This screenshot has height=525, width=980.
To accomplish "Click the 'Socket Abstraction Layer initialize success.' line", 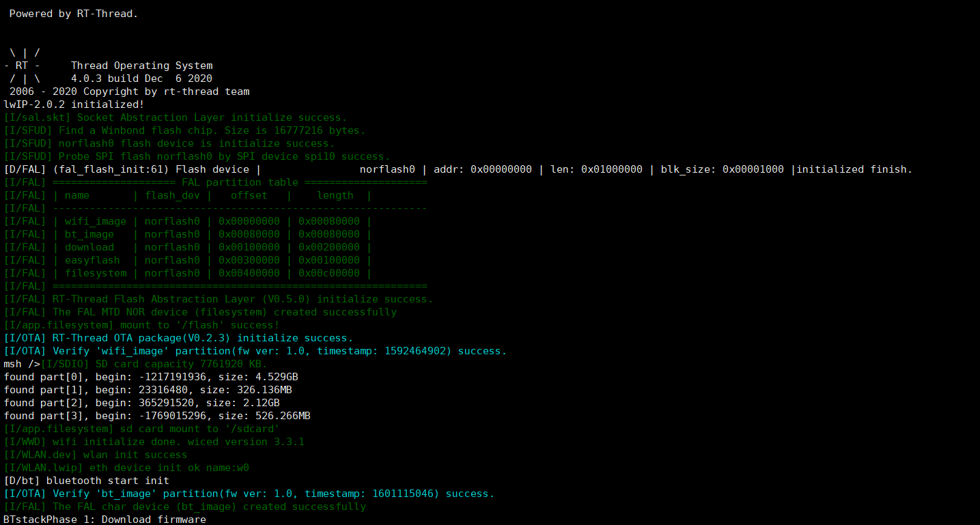I will click(x=176, y=117).
